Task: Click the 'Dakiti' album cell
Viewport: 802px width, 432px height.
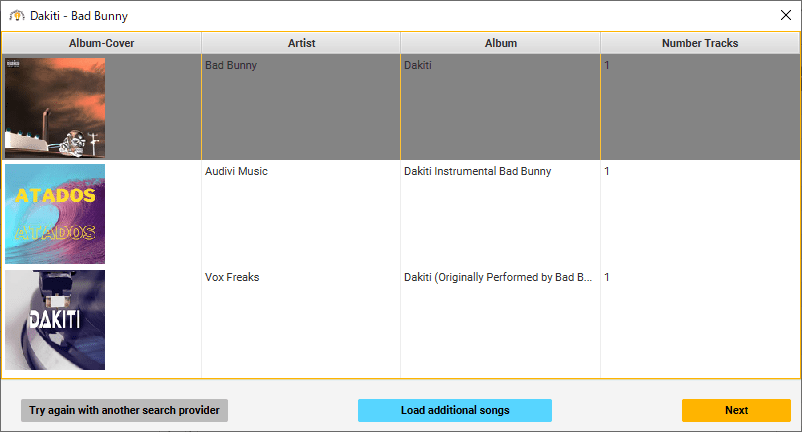Action: coord(500,107)
